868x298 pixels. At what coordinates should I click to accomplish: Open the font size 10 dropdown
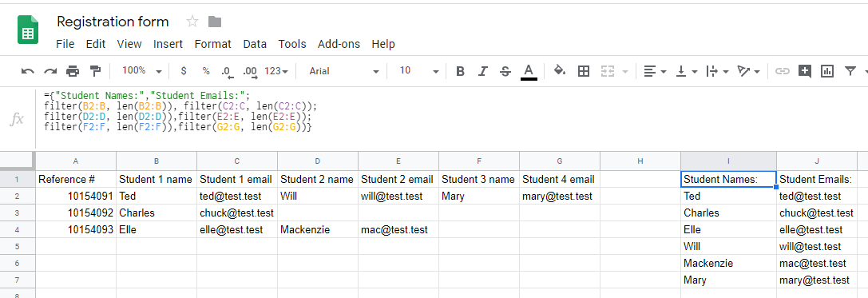pos(419,71)
